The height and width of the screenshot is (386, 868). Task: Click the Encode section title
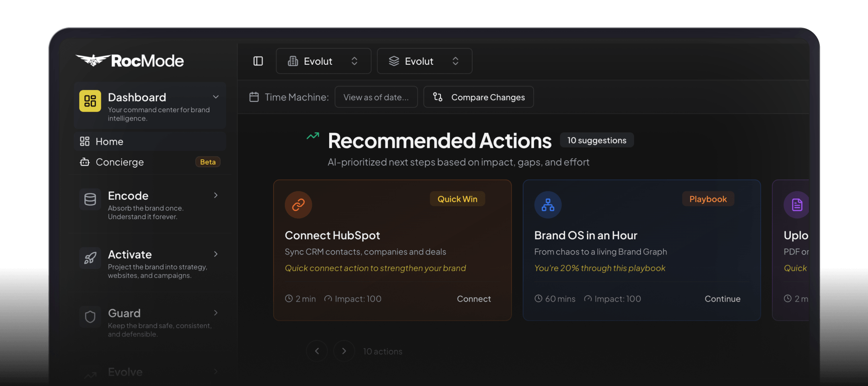[x=128, y=196]
